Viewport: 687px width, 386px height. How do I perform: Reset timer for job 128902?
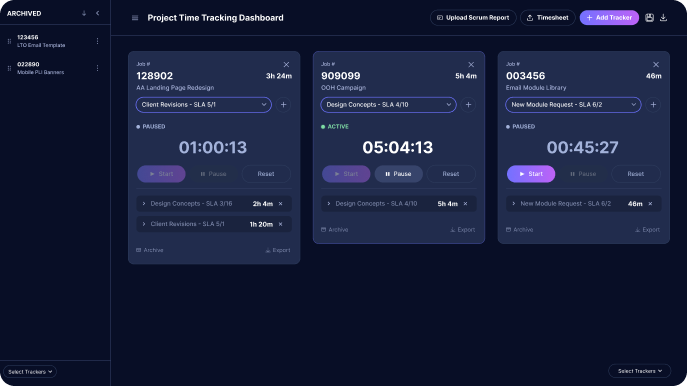pos(266,174)
